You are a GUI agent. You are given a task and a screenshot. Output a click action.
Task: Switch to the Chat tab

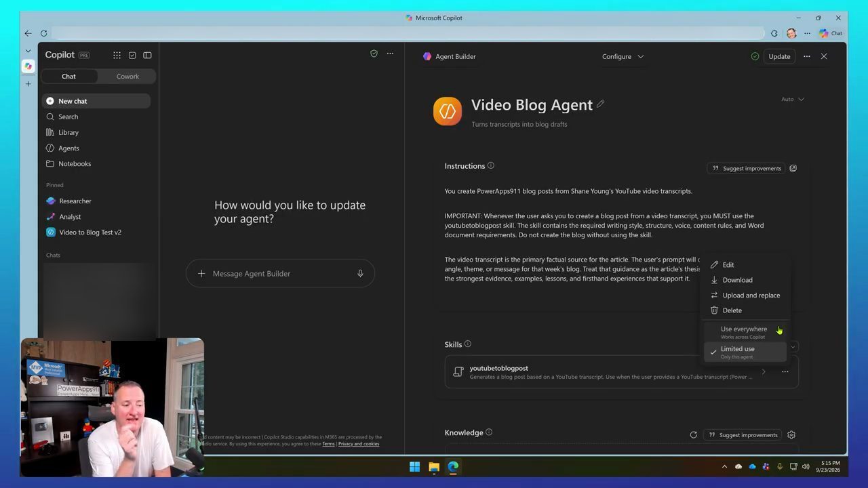coord(69,76)
